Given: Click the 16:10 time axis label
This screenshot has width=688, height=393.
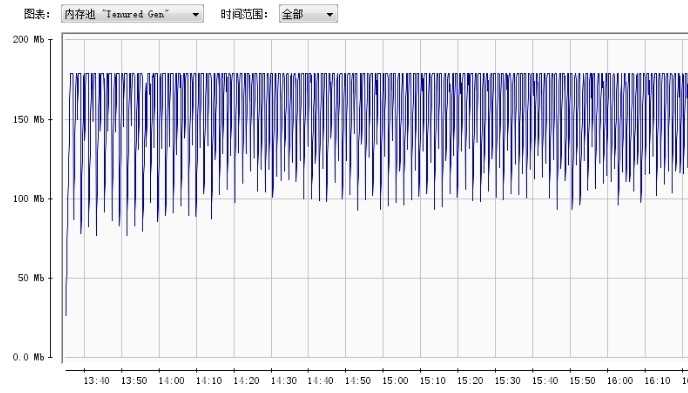Looking at the screenshot, I should [657, 381].
